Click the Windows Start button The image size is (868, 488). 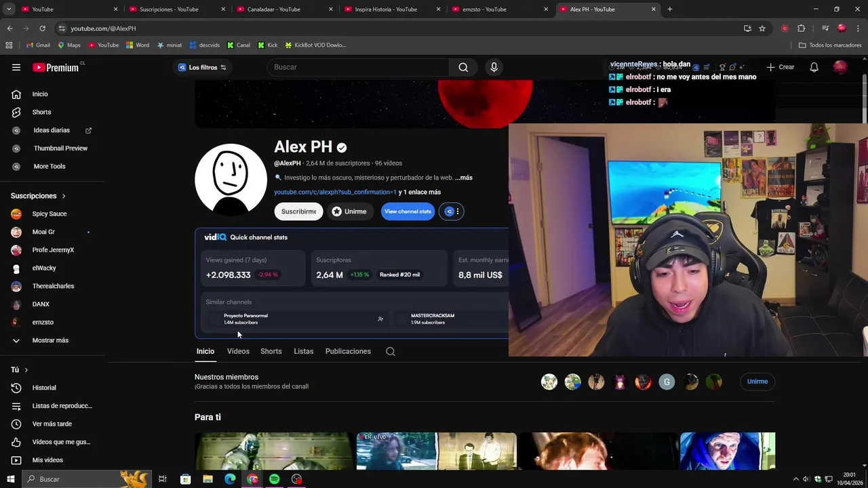pyautogui.click(x=10, y=479)
